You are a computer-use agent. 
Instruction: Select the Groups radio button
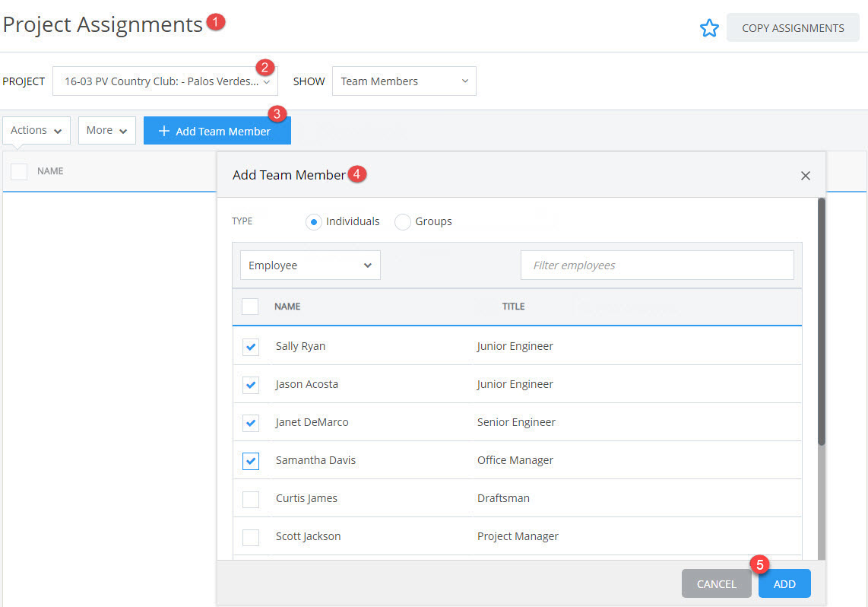pyautogui.click(x=402, y=221)
